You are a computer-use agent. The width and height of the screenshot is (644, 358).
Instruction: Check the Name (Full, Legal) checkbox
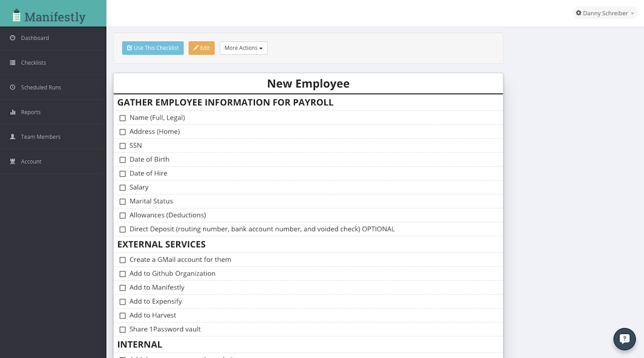(x=122, y=118)
